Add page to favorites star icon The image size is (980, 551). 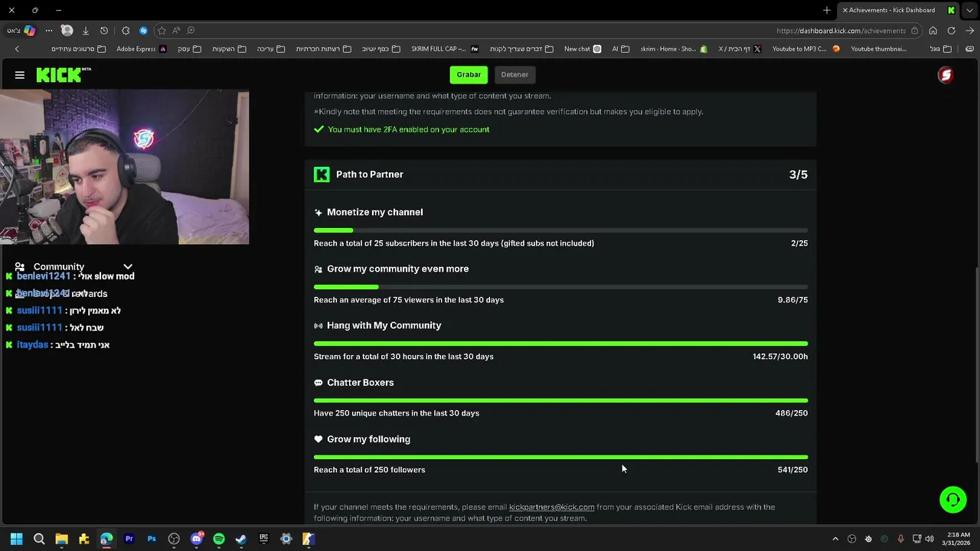click(x=162, y=31)
